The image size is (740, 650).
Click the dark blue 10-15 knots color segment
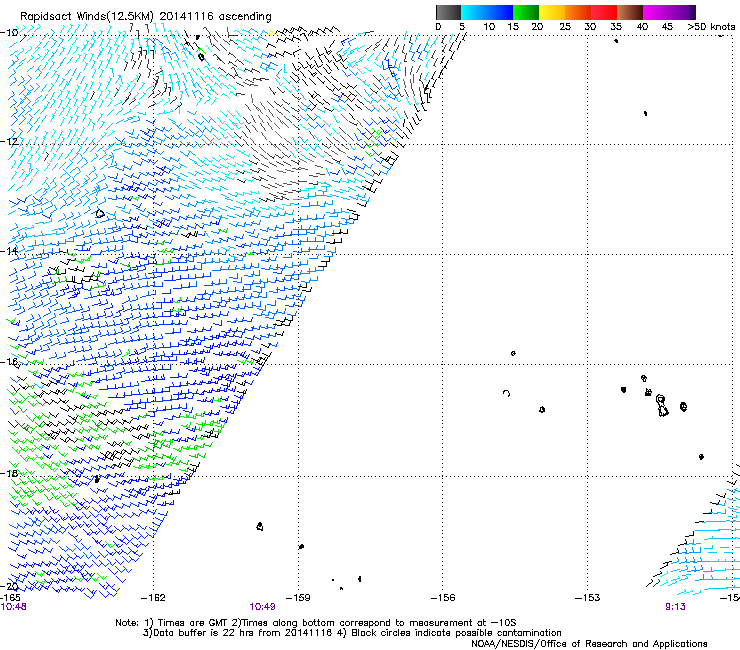click(500, 12)
